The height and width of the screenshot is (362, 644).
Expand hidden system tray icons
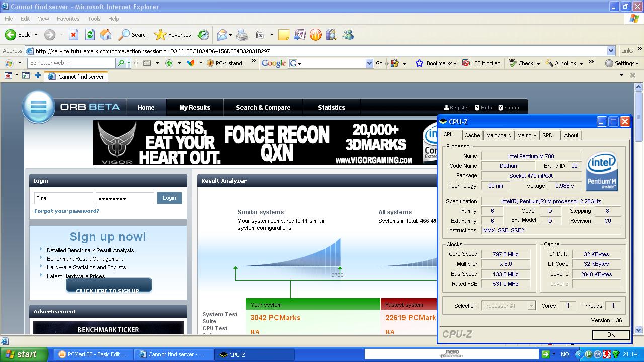pyautogui.click(x=578, y=354)
